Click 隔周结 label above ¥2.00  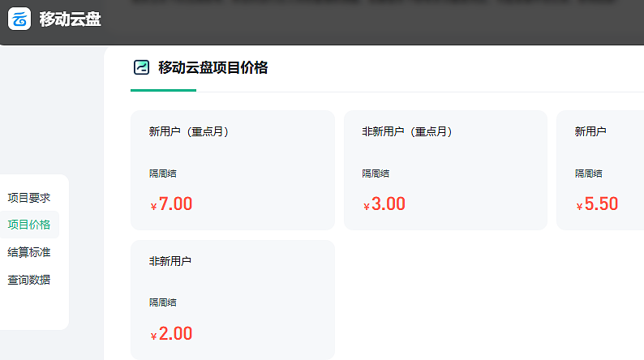(x=163, y=302)
